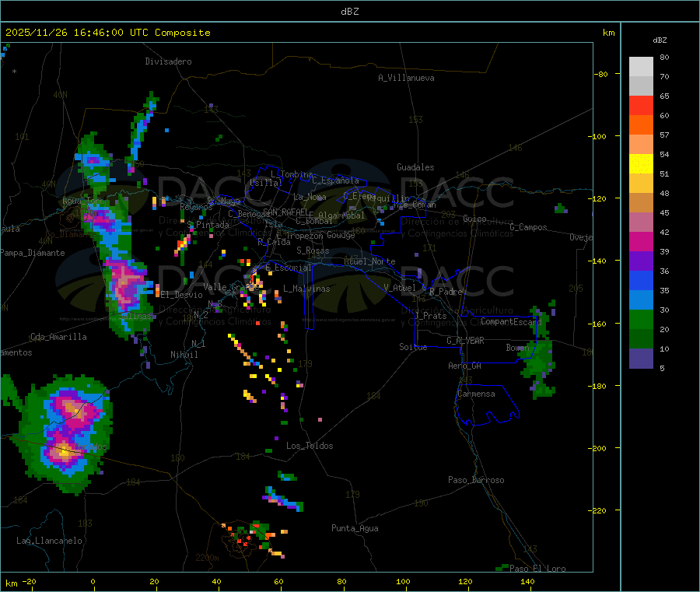Select the '45' value label in the legend
Screen dimensions: 700x592
pyautogui.click(x=664, y=212)
